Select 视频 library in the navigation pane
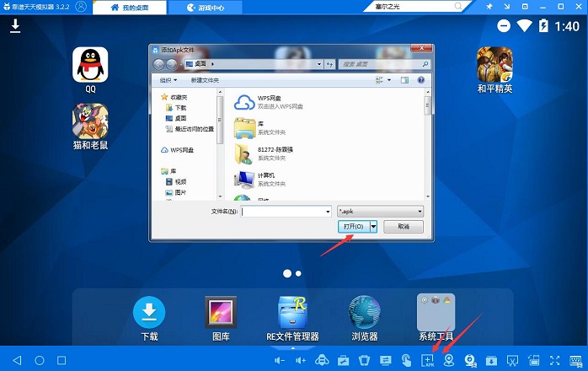The height and width of the screenshot is (371, 588). coord(176,182)
